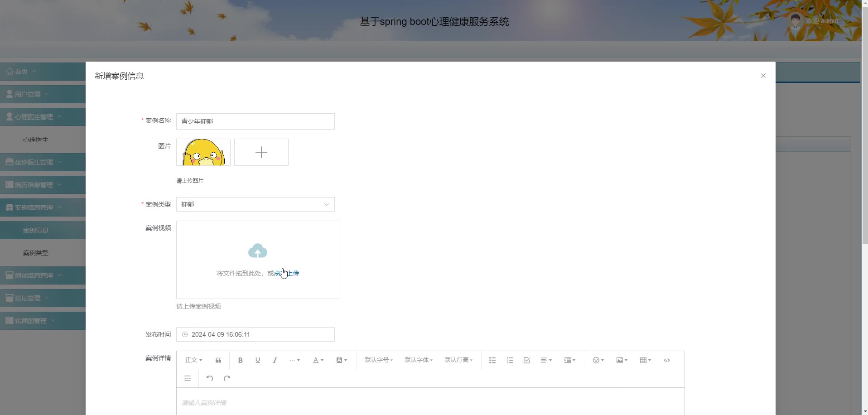Open the 默认字体 font family dropdown

point(419,360)
